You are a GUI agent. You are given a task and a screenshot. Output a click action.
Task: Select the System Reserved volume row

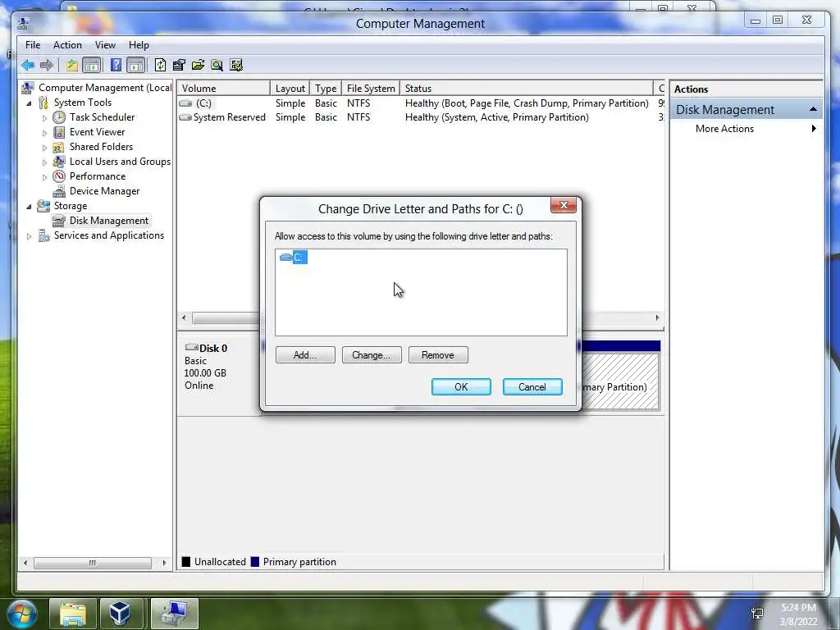pos(420,116)
